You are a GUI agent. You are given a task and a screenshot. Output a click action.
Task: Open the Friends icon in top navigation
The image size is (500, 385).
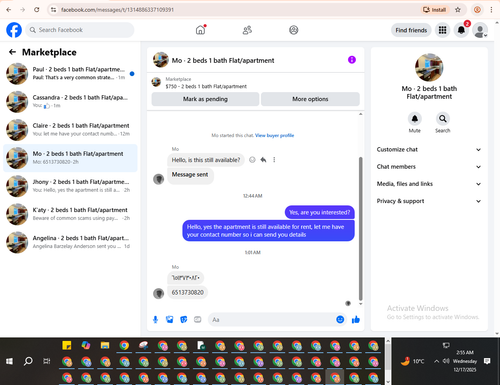247,30
